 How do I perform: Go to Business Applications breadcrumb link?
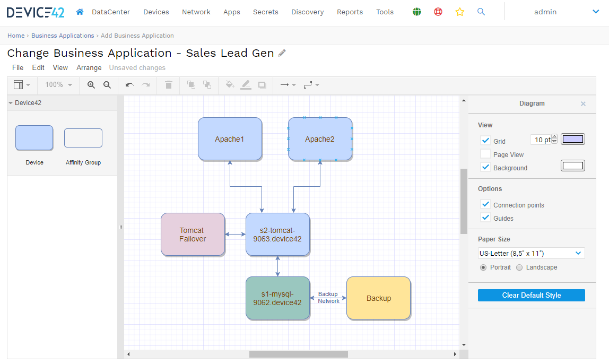(x=63, y=36)
